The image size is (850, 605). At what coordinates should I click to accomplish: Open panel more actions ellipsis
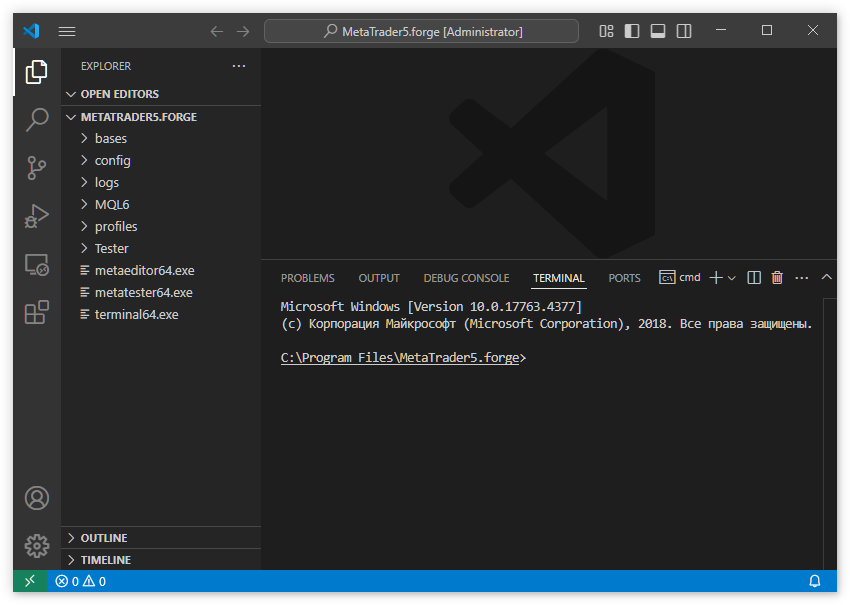(802, 278)
